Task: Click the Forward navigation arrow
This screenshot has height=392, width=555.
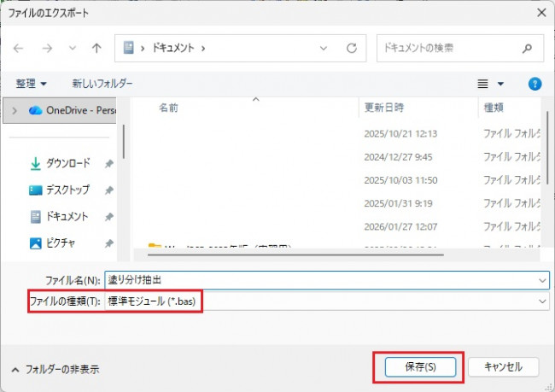Action: pos(46,48)
